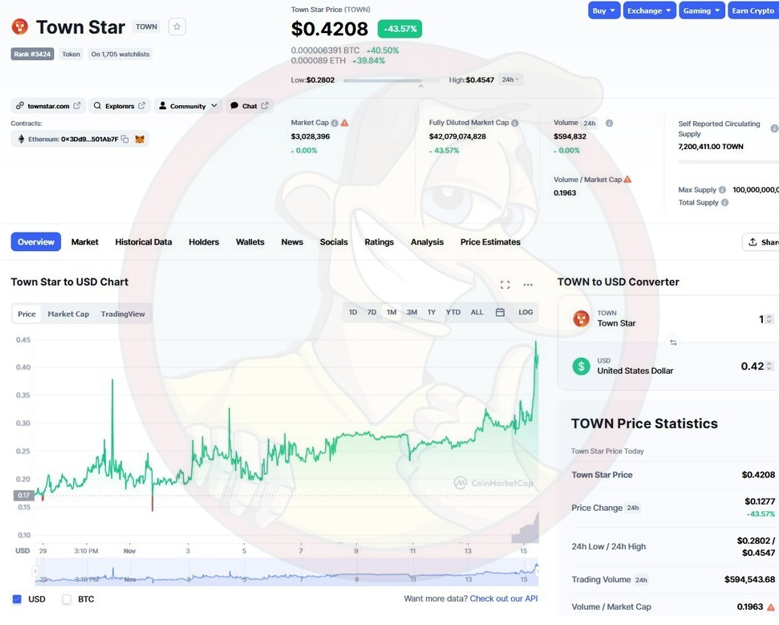Image resolution: width=779 pixels, height=625 pixels.
Task: Show Total Supply info icon
Action: [725, 203]
